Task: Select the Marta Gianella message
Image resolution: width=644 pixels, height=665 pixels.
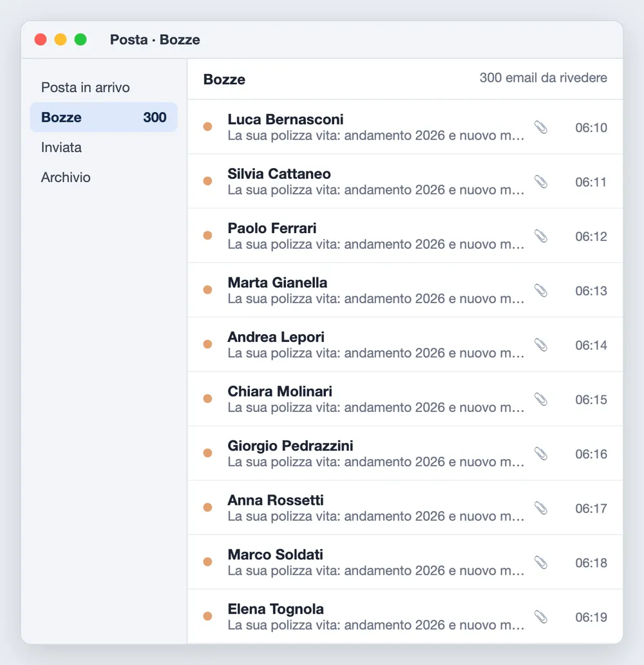Action: pos(405,290)
